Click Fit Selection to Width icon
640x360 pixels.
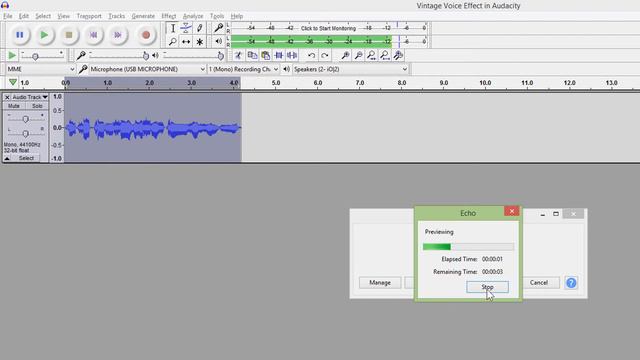(371, 55)
